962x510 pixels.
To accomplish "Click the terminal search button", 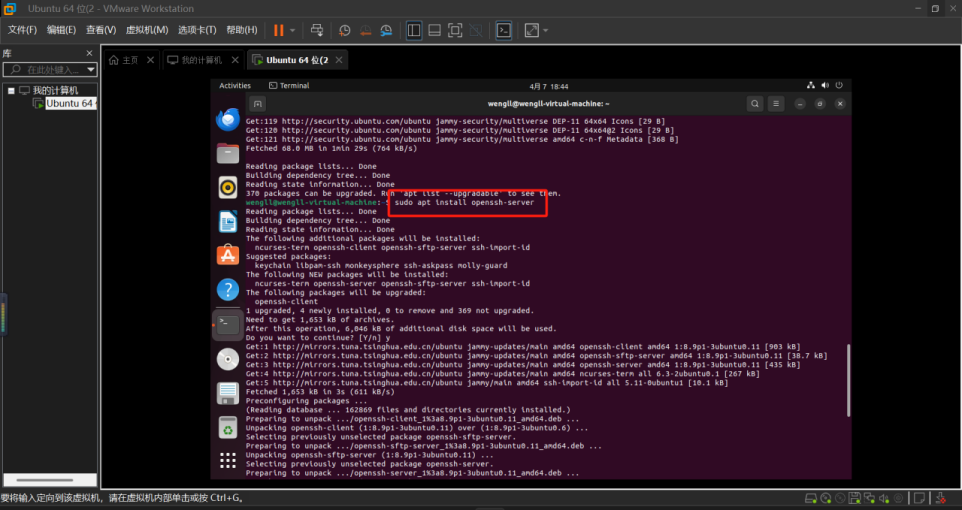I will click(x=755, y=104).
